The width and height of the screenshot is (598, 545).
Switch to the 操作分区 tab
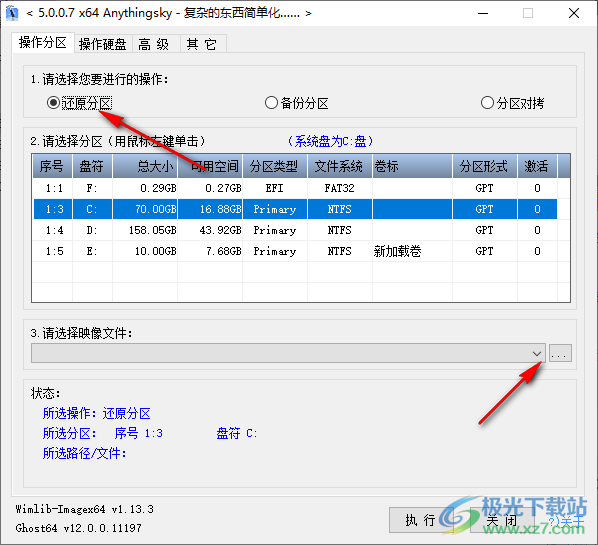pos(43,43)
